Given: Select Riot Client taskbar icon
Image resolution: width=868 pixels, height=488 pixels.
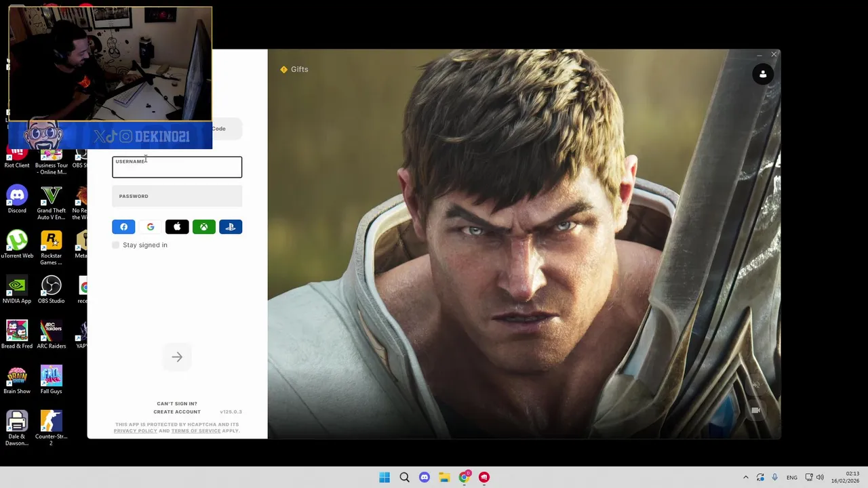Looking at the screenshot, I should 484,477.
